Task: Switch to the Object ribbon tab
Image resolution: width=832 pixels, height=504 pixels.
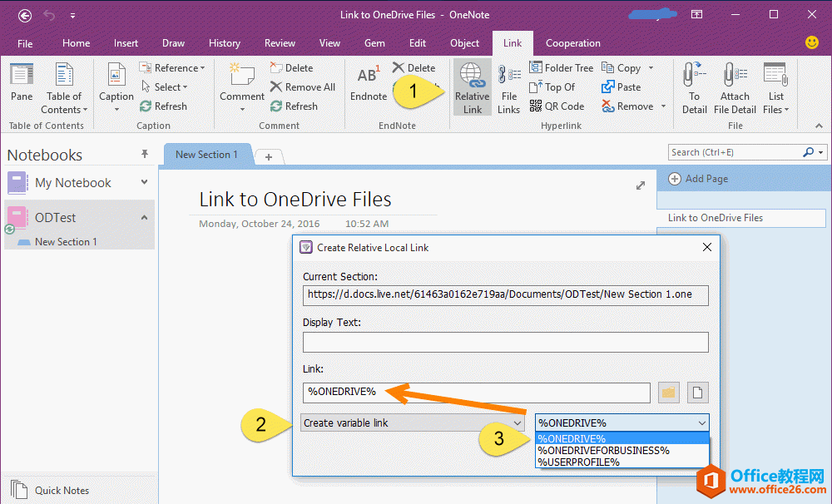Action: pos(465,43)
